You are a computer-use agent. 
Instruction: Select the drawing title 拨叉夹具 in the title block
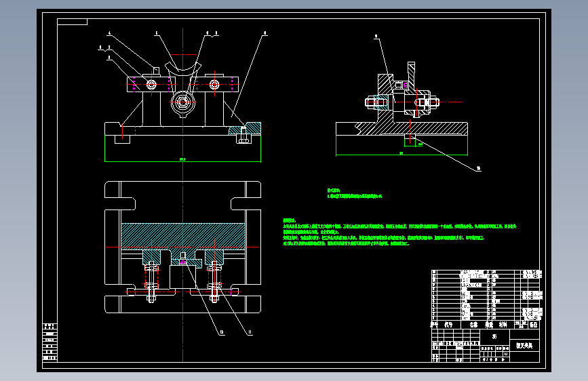(524, 345)
